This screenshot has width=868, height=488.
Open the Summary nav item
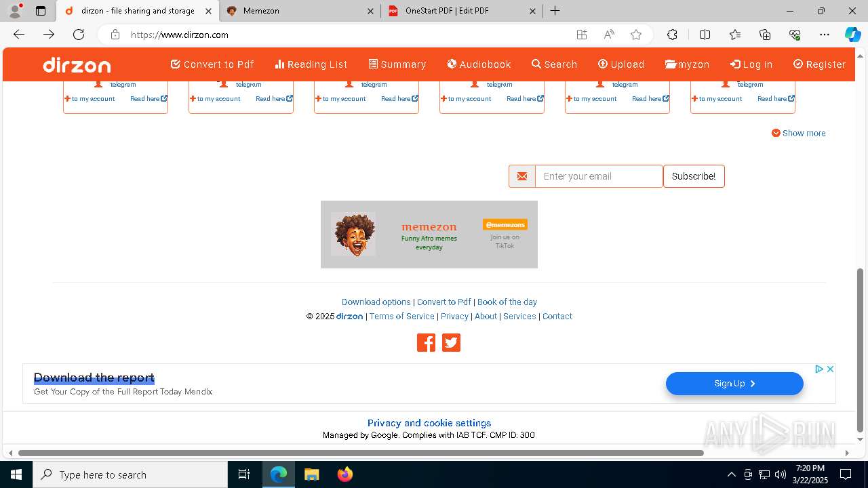pos(397,64)
